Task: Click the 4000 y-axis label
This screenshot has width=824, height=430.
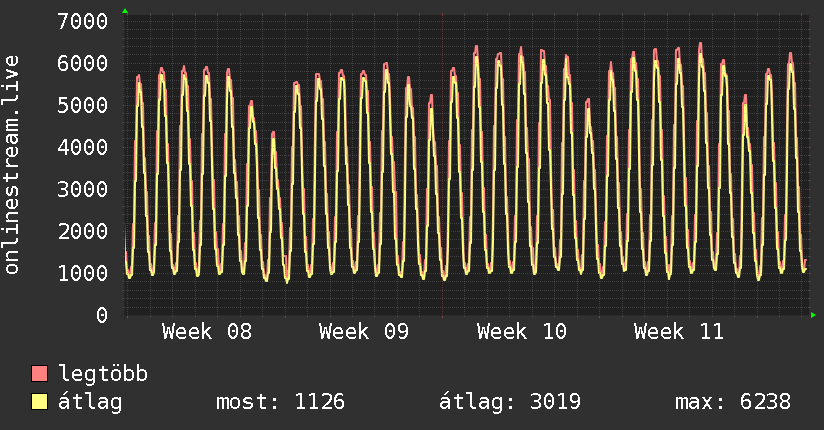Action: [83, 147]
